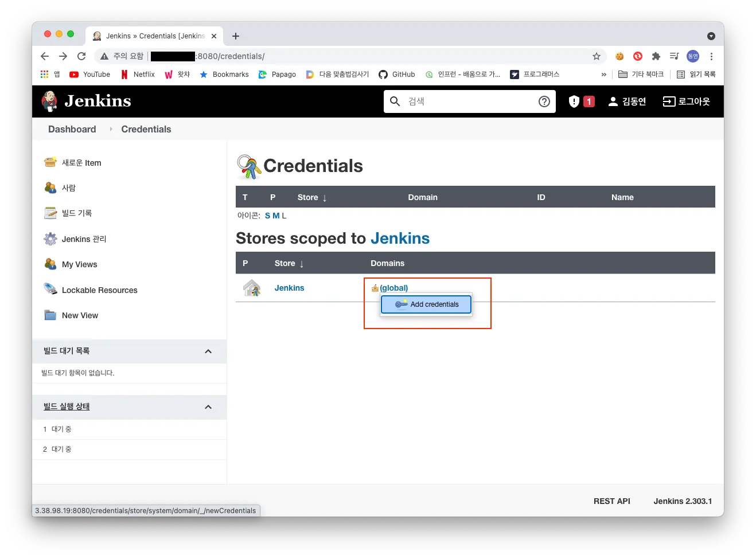Click the 새로운 Item icon in sidebar
The height and width of the screenshot is (559, 756).
[x=50, y=162]
